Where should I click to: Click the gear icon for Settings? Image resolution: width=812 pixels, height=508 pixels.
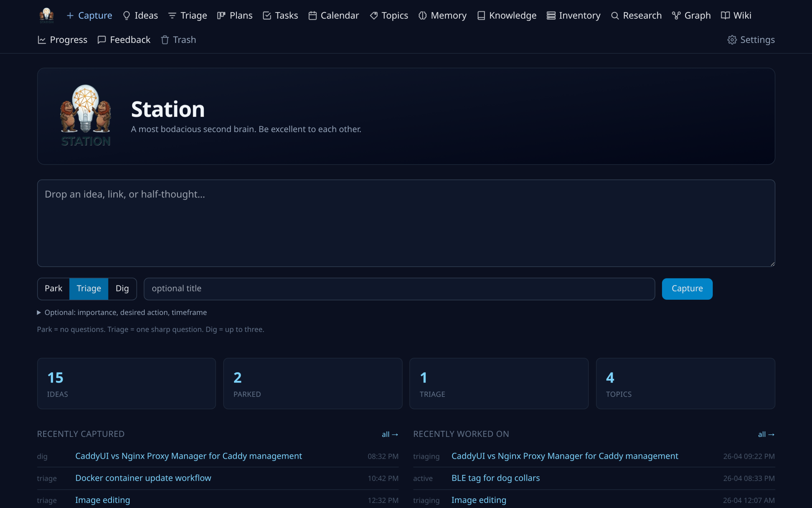coord(732,40)
